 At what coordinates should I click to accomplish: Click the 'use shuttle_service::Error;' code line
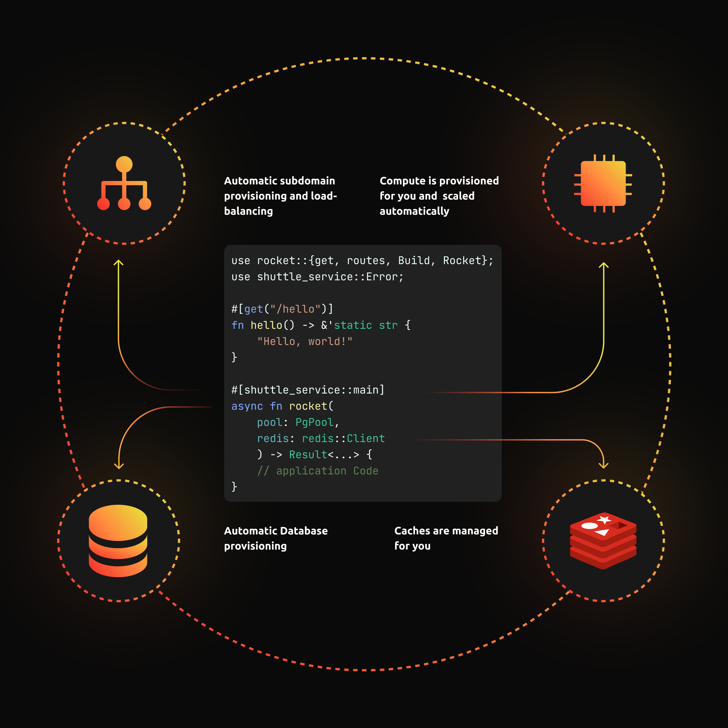317,277
